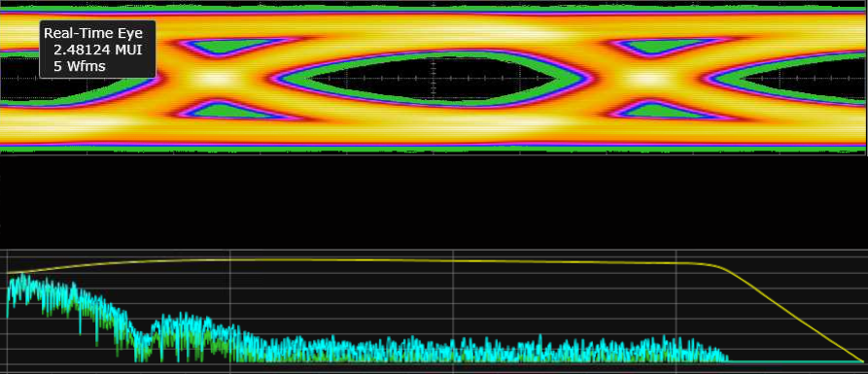Select the Real-Time Eye info badge

click(x=97, y=50)
